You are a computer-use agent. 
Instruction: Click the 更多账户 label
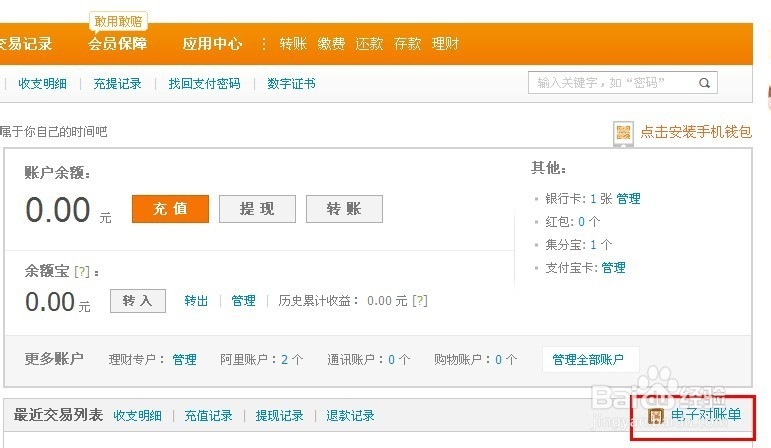[54, 359]
